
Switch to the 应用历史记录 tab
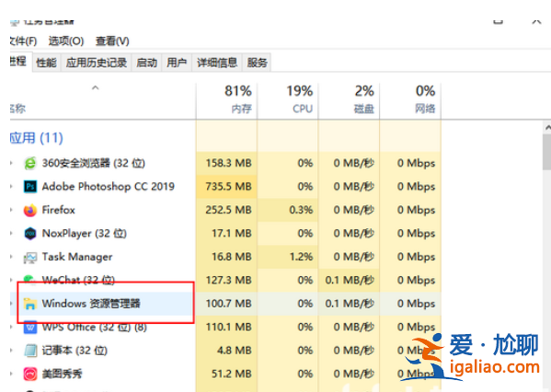pos(97,63)
